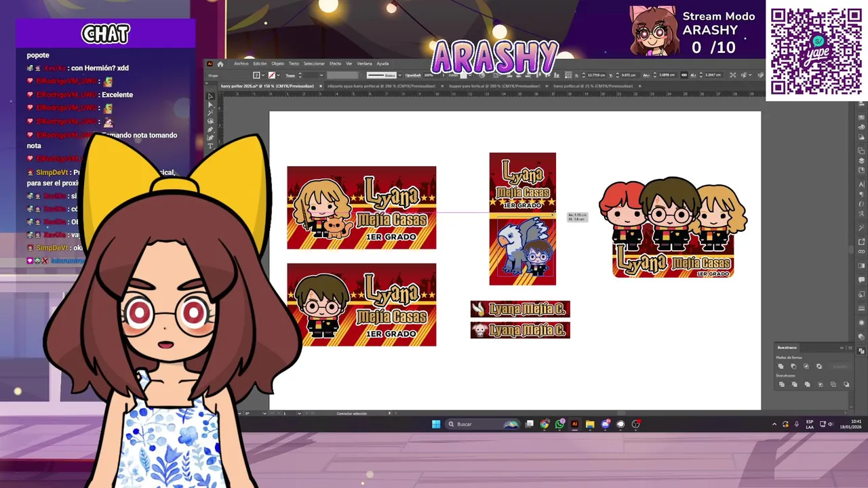Open the Artboards panel icon in dock
The width and height of the screenshot is (868, 488).
[862, 151]
